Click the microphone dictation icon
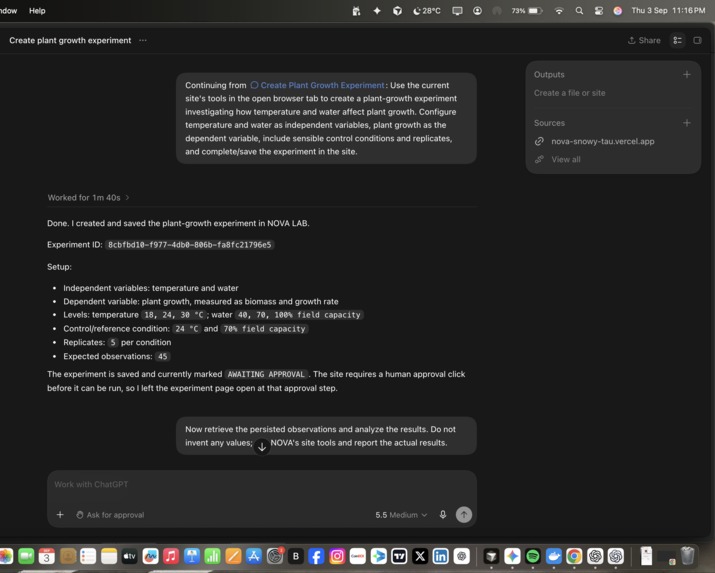Screen dimensions: 715x573 [443, 515]
